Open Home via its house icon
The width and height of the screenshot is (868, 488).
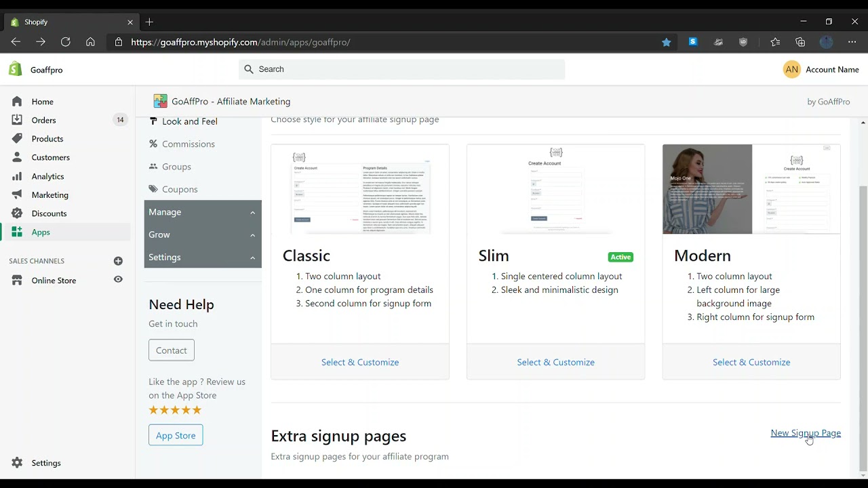point(17,102)
